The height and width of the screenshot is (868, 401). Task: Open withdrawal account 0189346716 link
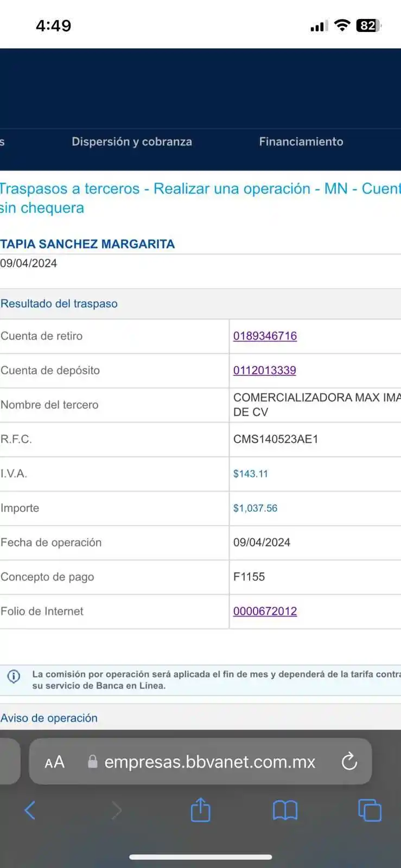(x=265, y=336)
